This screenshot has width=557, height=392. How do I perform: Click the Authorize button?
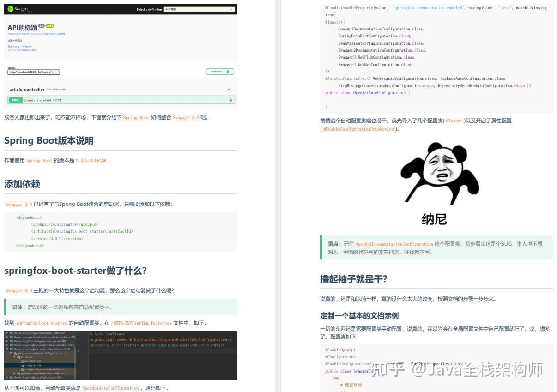(218, 72)
